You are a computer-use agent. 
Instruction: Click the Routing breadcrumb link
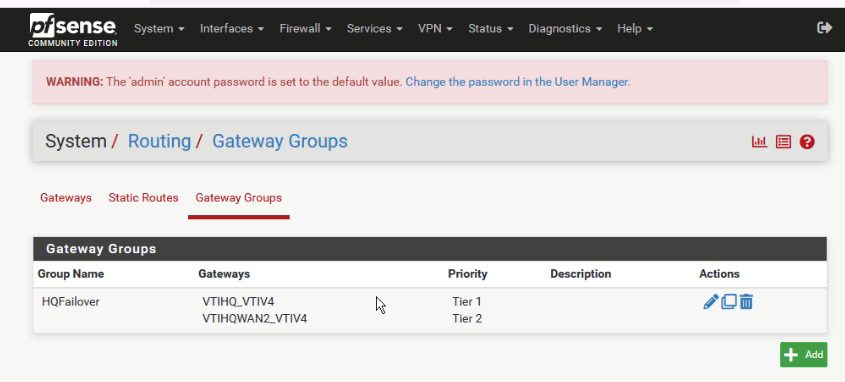coord(159,141)
